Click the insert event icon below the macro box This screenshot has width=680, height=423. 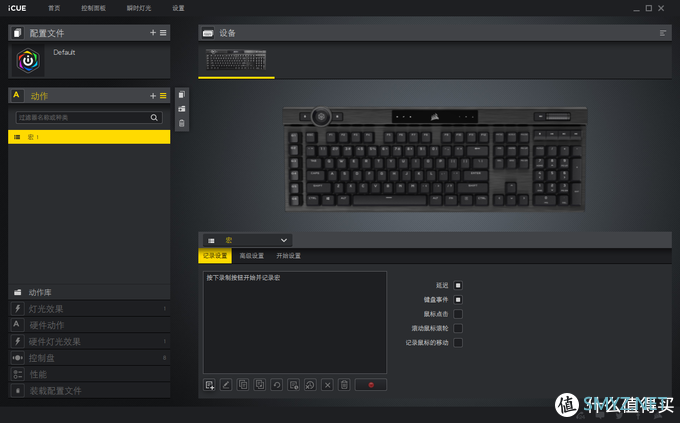click(x=209, y=385)
